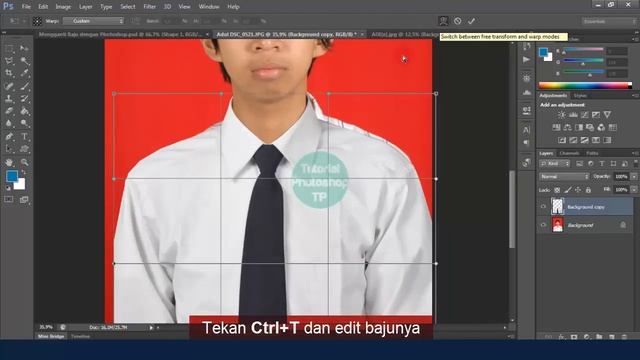
Task: Toggle lock position
Action: [578, 190]
